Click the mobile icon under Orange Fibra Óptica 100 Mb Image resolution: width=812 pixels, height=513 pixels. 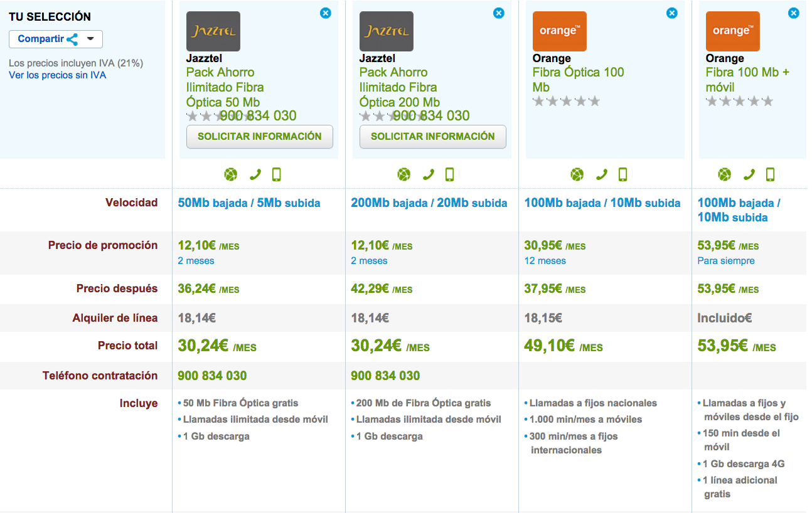pos(622,174)
